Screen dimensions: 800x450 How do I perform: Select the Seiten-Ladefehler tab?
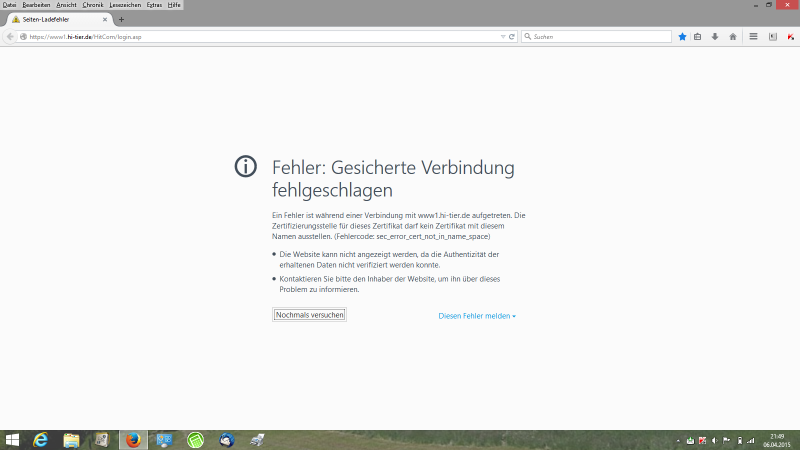60,19
